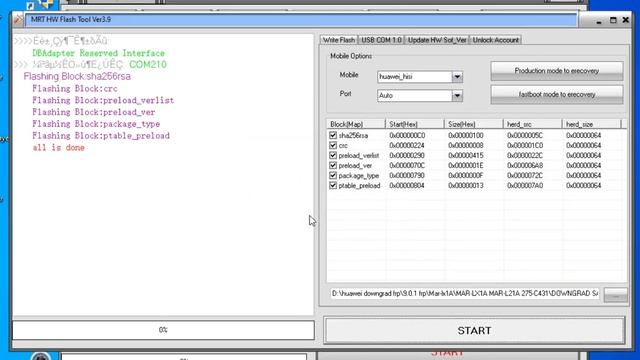This screenshot has width=640, height=360.
Task: Switch to the Unlock Account tab
Action: (x=496, y=40)
